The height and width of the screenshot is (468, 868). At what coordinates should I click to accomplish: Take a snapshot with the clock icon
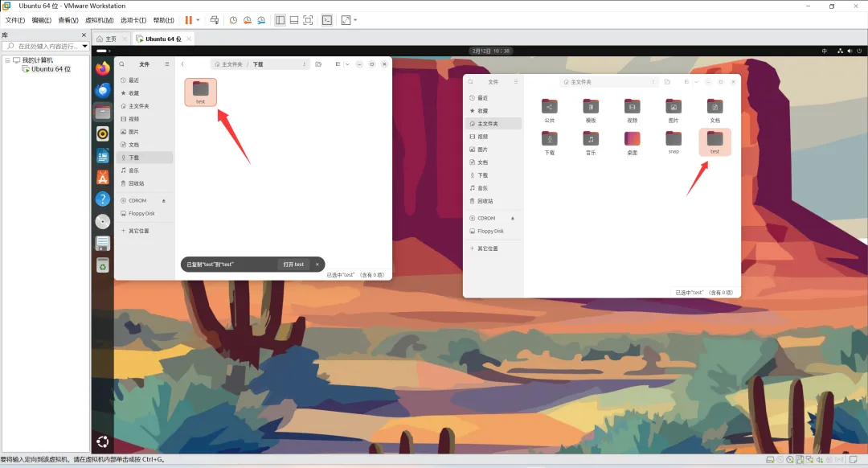click(233, 20)
